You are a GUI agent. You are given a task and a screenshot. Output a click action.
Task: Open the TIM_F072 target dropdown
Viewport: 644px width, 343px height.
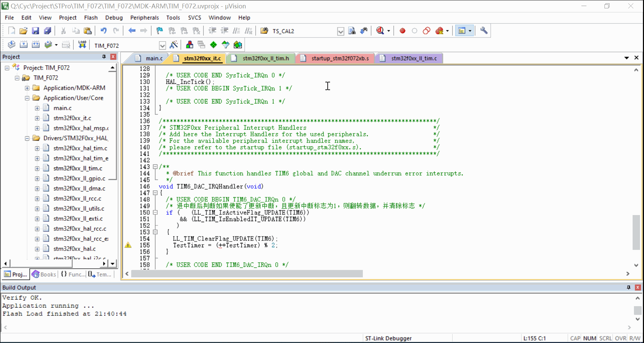162,46
